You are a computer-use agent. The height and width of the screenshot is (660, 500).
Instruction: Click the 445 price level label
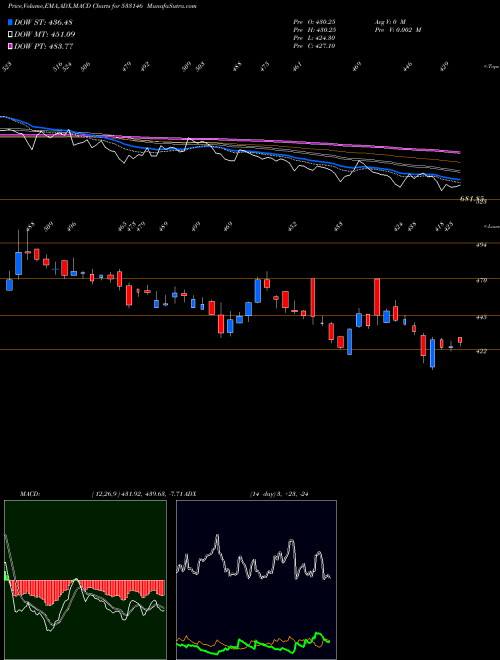(481, 317)
